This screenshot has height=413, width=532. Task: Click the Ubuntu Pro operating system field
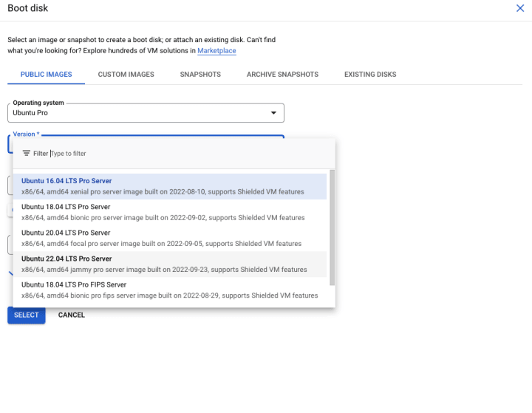click(x=146, y=112)
